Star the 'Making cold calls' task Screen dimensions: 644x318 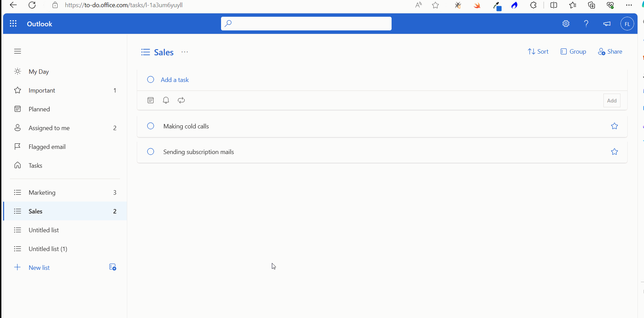pyautogui.click(x=615, y=126)
